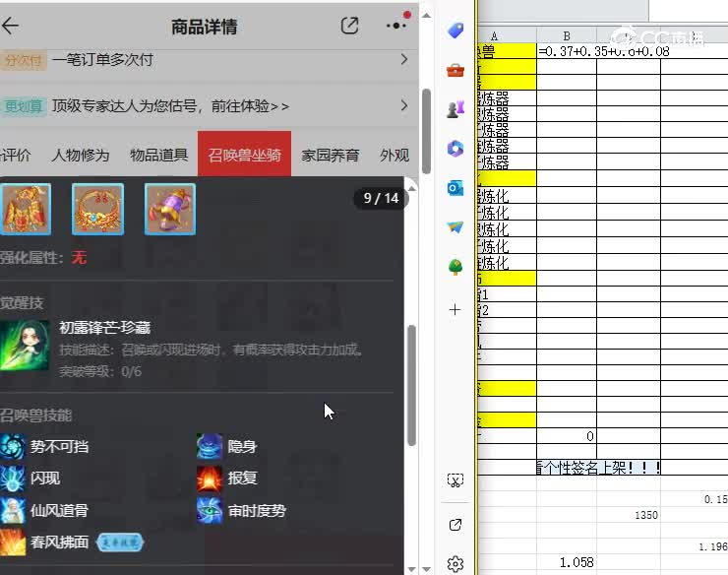The image size is (728, 575).
Task: Click the 报复 skill icon
Action: 210,479
